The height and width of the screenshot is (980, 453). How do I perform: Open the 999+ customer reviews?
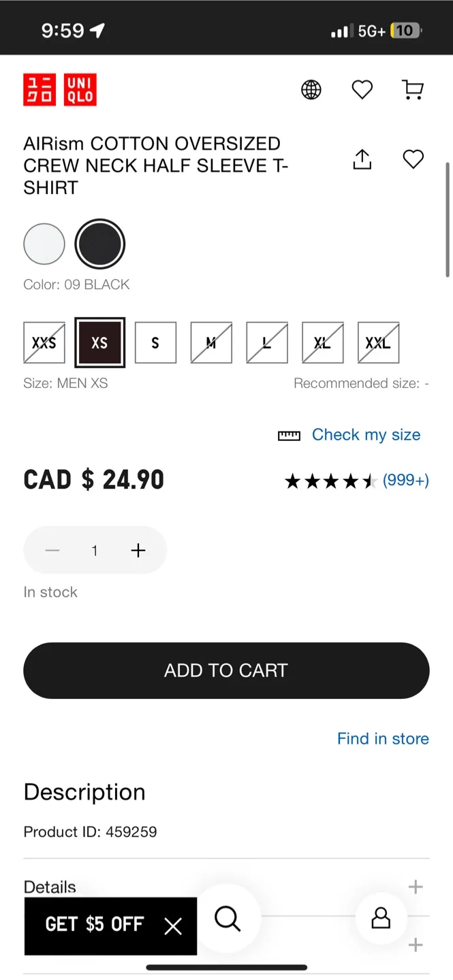(x=406, y=480)
